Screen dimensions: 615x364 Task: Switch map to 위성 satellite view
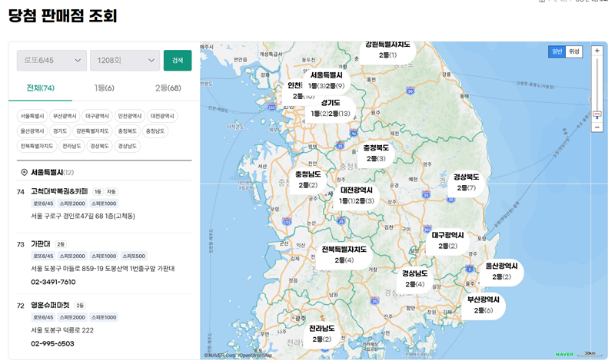coord(574,51)
